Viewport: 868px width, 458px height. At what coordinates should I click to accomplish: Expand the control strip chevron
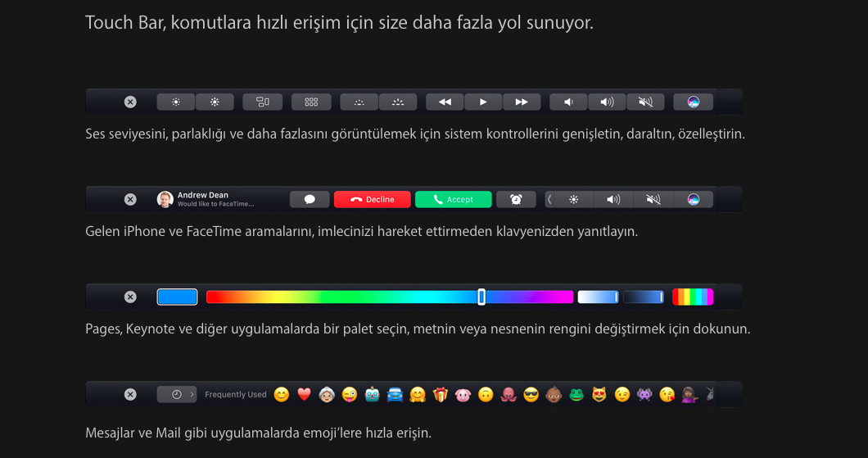[x=549, y=199]
